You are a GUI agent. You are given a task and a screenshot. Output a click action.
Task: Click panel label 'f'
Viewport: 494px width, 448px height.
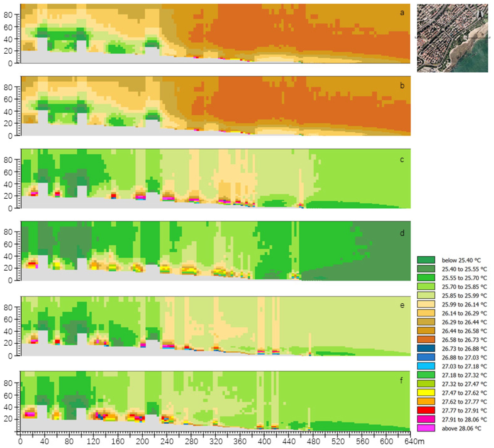pos(401,380)
